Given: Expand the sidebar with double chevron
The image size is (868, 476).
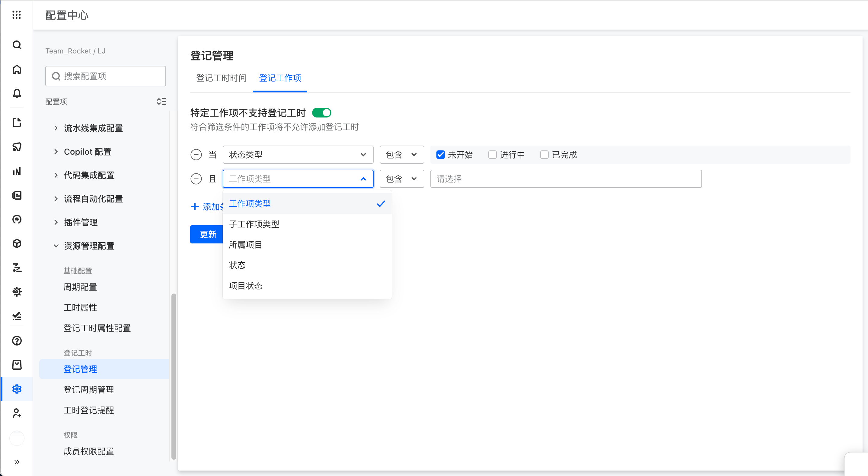Looking at the screenshot, I should 17,462.
